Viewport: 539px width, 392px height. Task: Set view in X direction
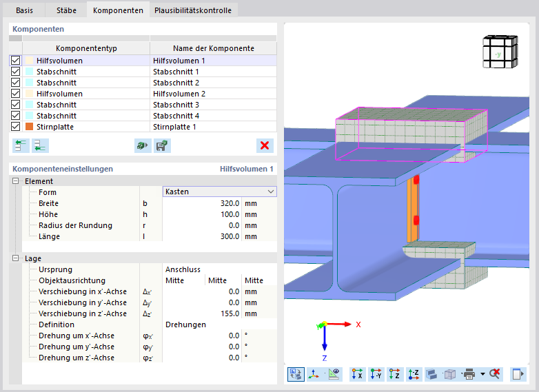point(357,374)
